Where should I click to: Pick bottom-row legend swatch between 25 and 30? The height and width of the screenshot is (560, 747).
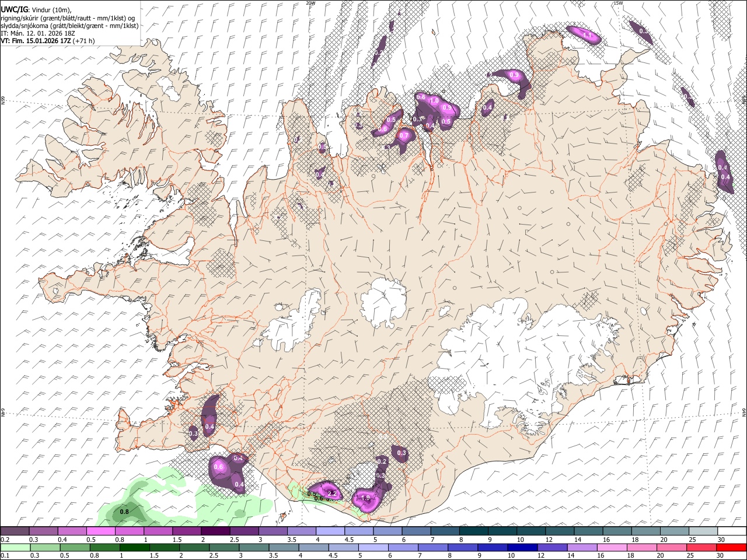click(x=703, y=547)
